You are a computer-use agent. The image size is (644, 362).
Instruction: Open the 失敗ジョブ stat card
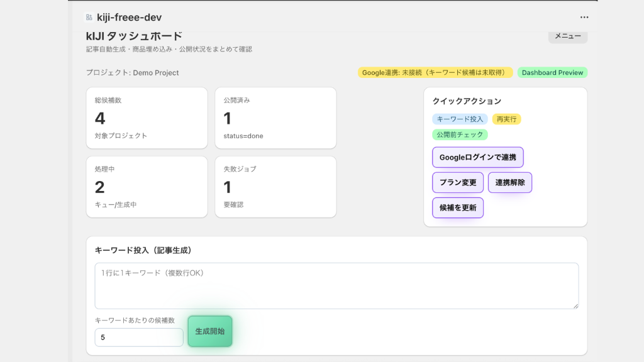tap(275, 187)
